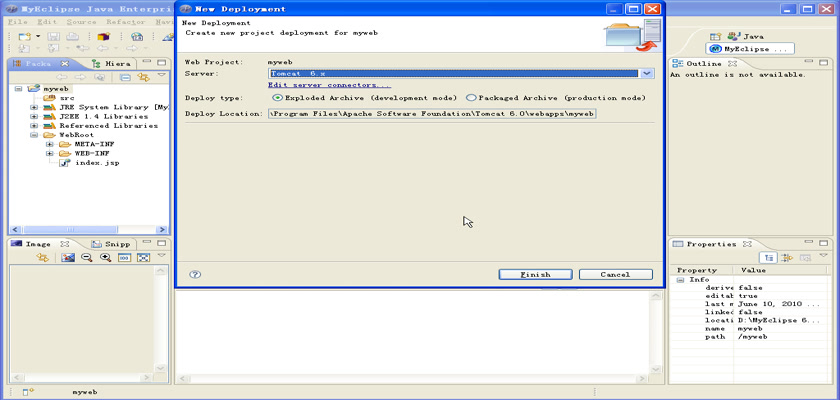Expand J2EE 1.4 Libraries node
The image size is (840, 400).
34,116
